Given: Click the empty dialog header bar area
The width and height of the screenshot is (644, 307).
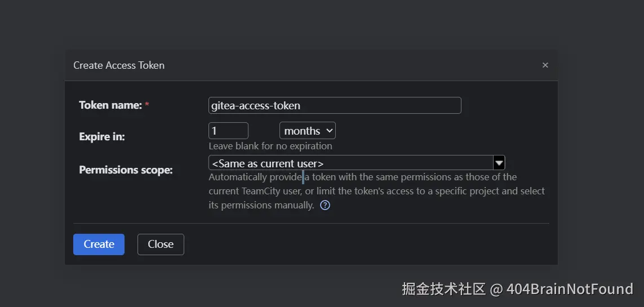Looking at the screenshot, I should pyautogui.click(x=349, y=65).
